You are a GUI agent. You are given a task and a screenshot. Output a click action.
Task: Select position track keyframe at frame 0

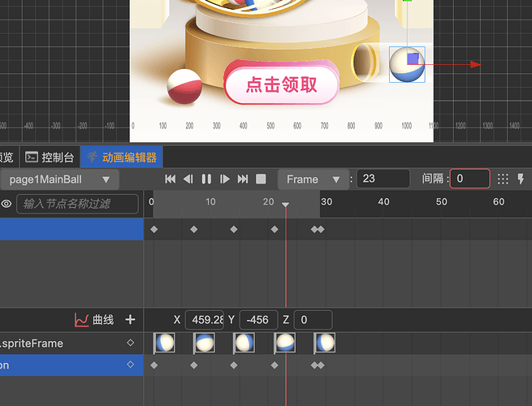(x=154, y=365)
